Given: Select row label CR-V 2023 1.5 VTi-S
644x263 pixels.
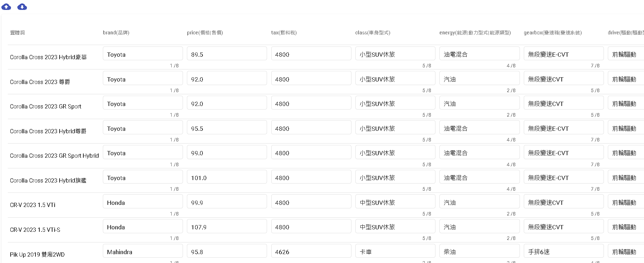Looking at the screenshot, I should click(x=35, y=230).
